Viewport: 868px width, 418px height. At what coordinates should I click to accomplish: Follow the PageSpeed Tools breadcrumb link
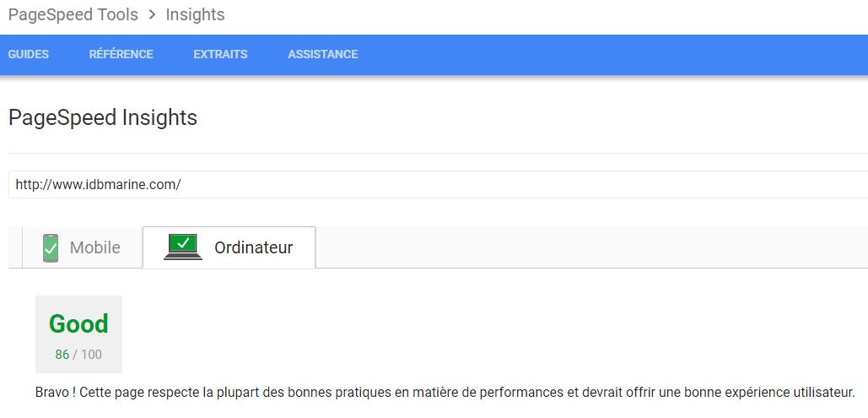[x=73, y=15]
